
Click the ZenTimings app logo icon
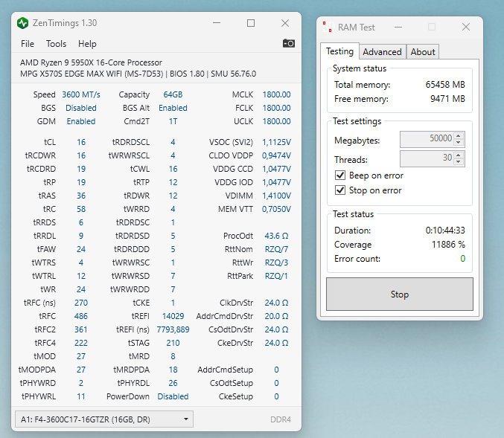point(23,23)
